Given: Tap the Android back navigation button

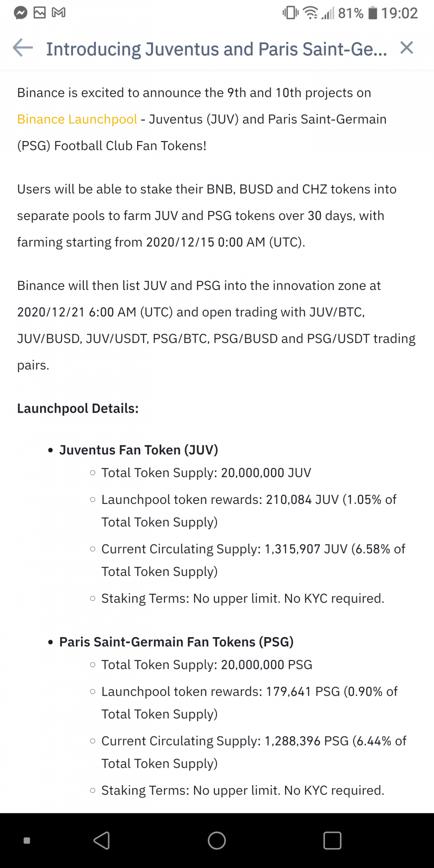Looking at the screenshot, I should pyautogui.click(x=102, y=841).
